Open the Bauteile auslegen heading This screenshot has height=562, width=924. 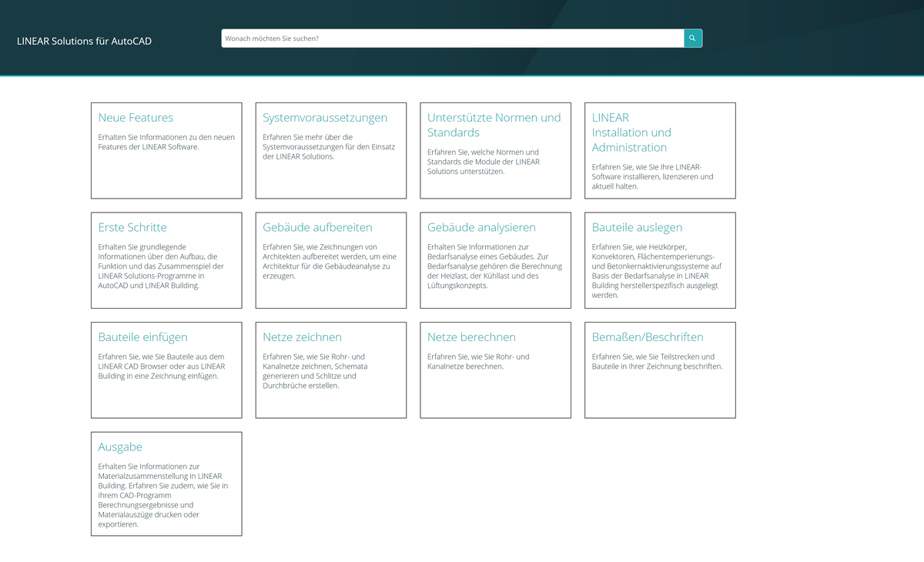click(637, 227)
